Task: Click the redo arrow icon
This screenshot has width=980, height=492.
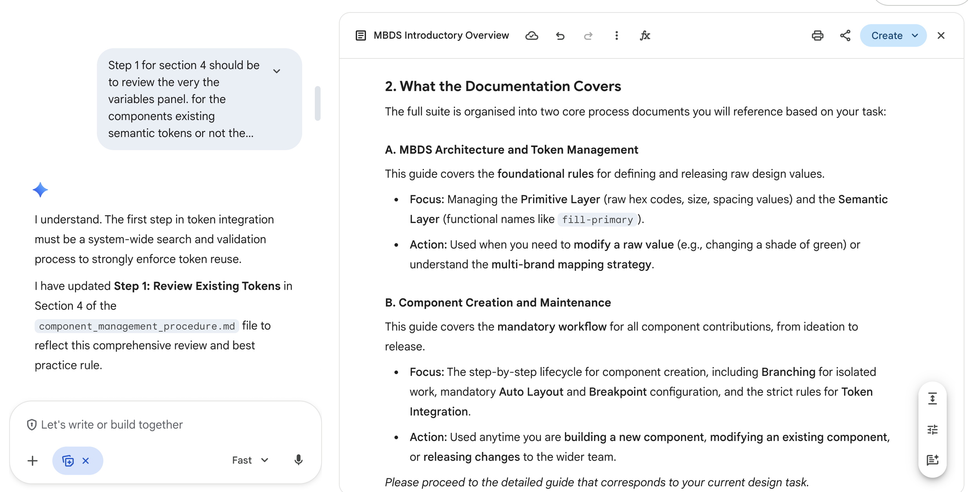Action: tap(588, 36)
